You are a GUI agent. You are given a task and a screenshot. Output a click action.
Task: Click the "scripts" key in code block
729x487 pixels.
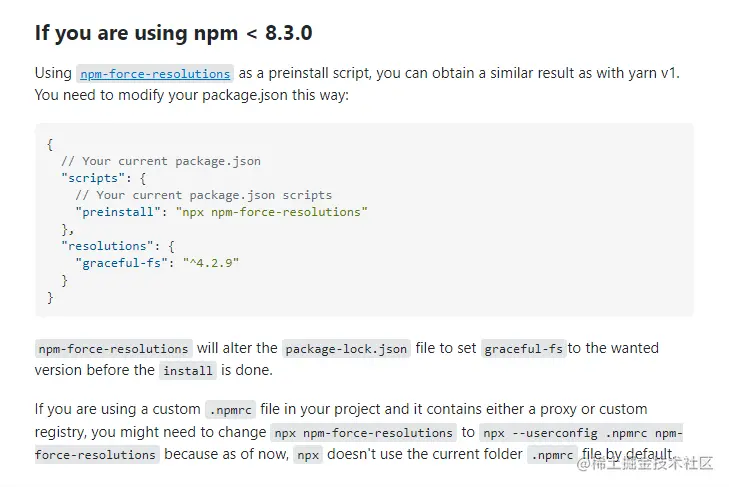click(91, 178)
